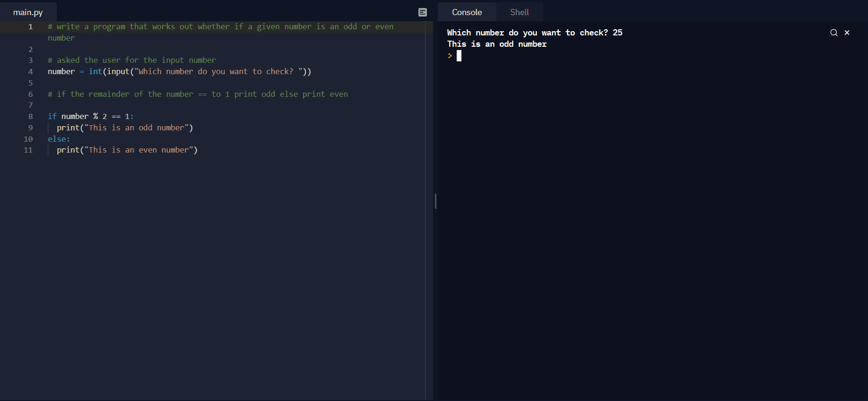Click line number 4 in the gutter
868x401 pixels.
31,72
